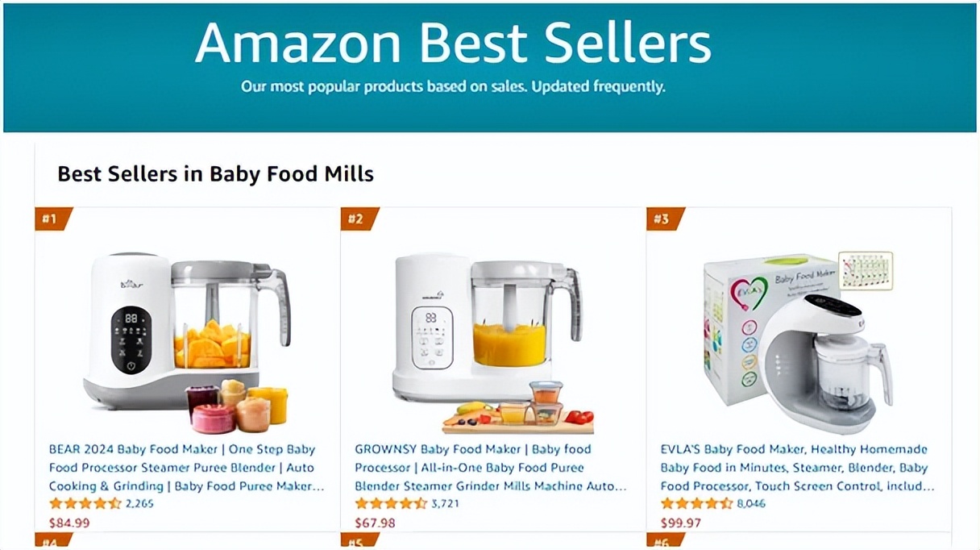Screen dimensions: 980x550
Task: View the 8,046 reviews count link
Action: tap(751, 504)
